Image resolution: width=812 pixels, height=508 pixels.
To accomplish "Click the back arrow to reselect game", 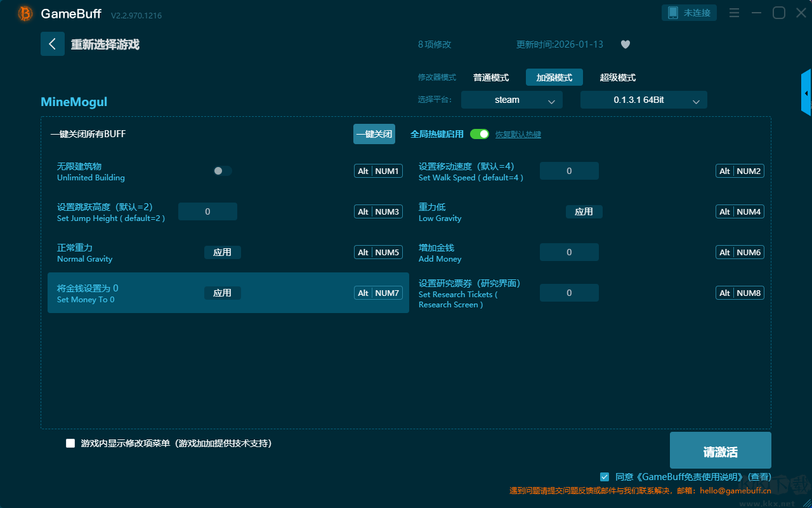I will (53, 44).
